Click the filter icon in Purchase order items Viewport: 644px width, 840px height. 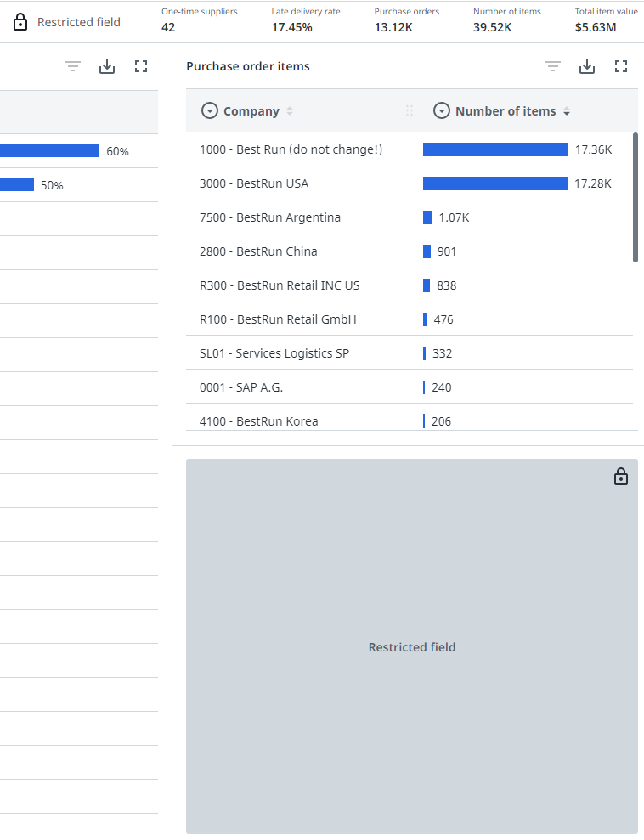pyautogui.click(x=553, y=66)
